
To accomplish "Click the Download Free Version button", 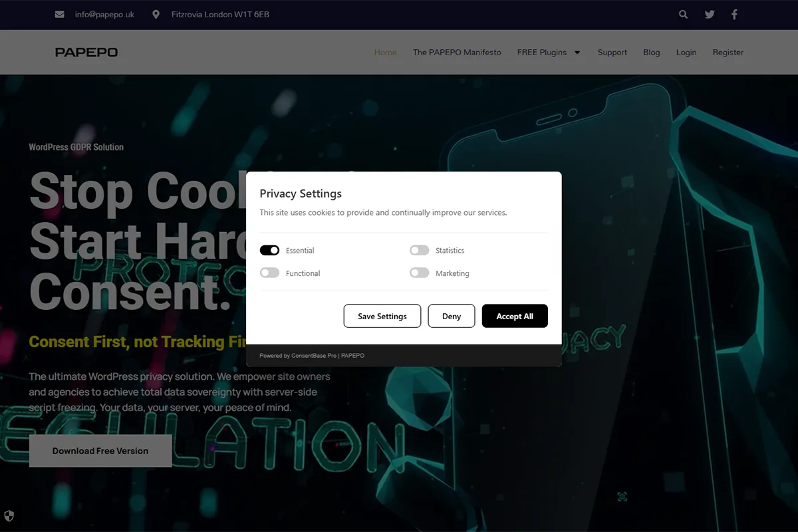I will (100, 451).
